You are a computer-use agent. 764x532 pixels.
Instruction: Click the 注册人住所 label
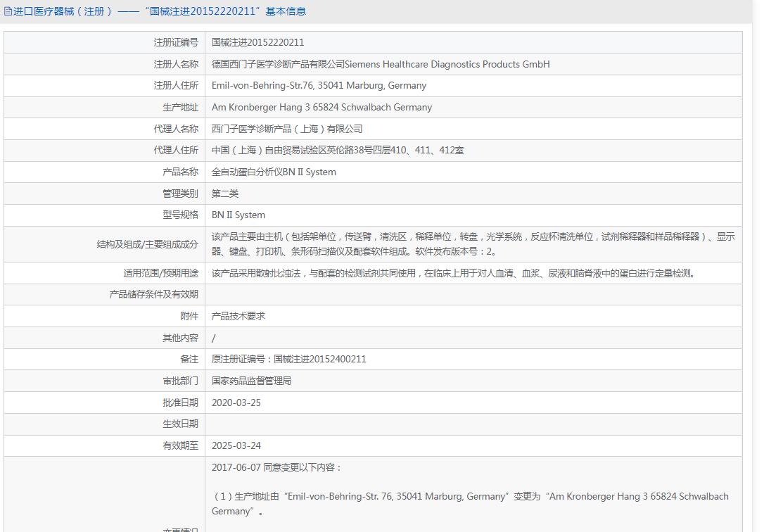click(x=176, y=86)
